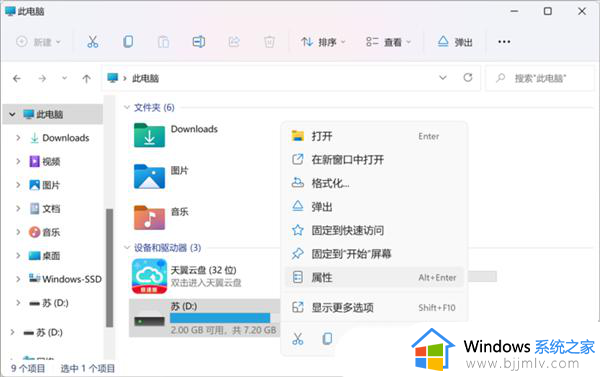Click the Copy icon at context menu bottom
Screen dimensions: 600x377
[327, 339]
